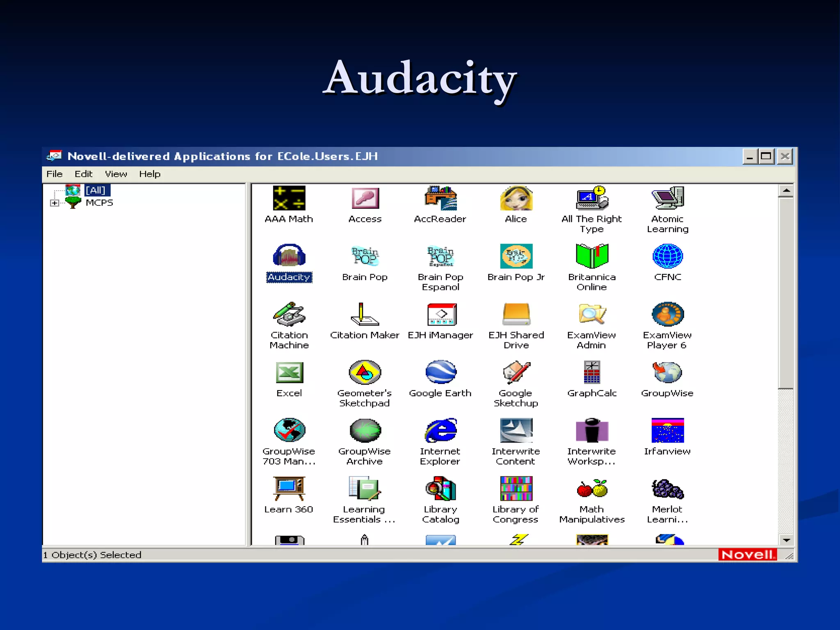Select the MCPS tree item
Image resolution: width=840 pixels, height=630 pixels.
point(99,203)
